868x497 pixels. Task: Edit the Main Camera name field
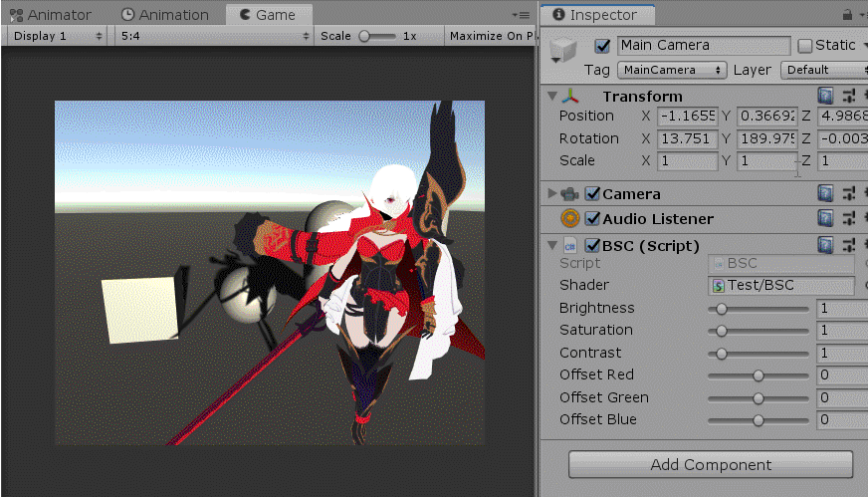[704, 46]
